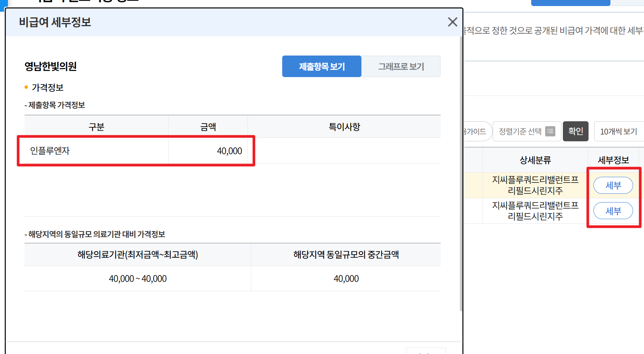Click the dialog's vertical scrollbar
The height and width of the screenshot is (354, 644).
click(x=461, y=174)
